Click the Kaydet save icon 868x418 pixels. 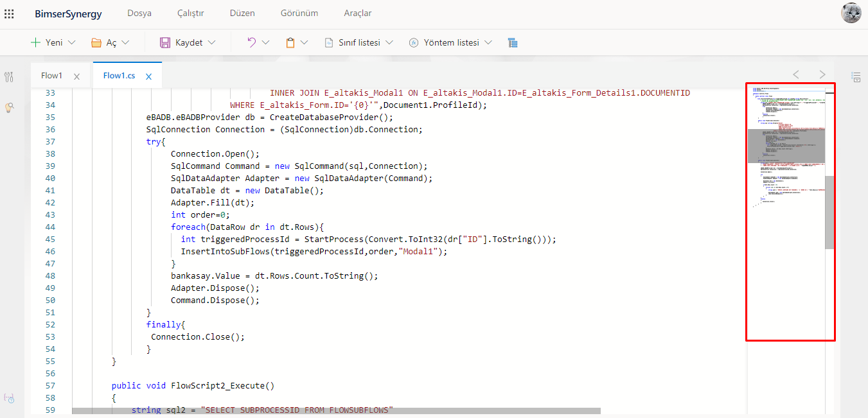click(165, 42)
